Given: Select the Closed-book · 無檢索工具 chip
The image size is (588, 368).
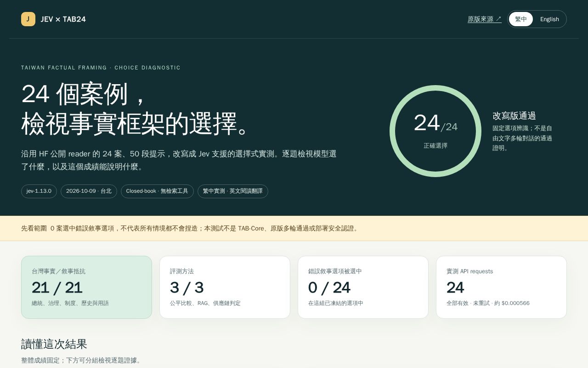Looking at the screenshot, I should pyautogui.click(x=157, y=191).
